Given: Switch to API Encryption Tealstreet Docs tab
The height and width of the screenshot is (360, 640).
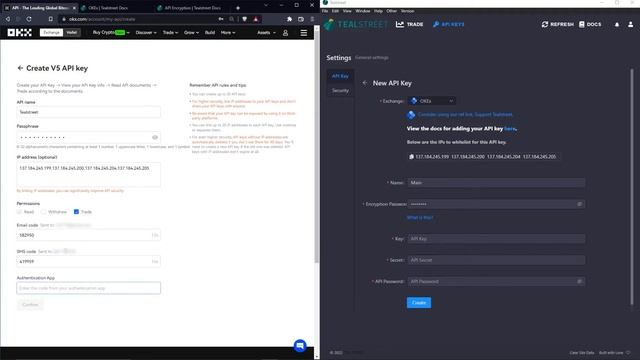Looking at the screenshot, I should 192,8.
